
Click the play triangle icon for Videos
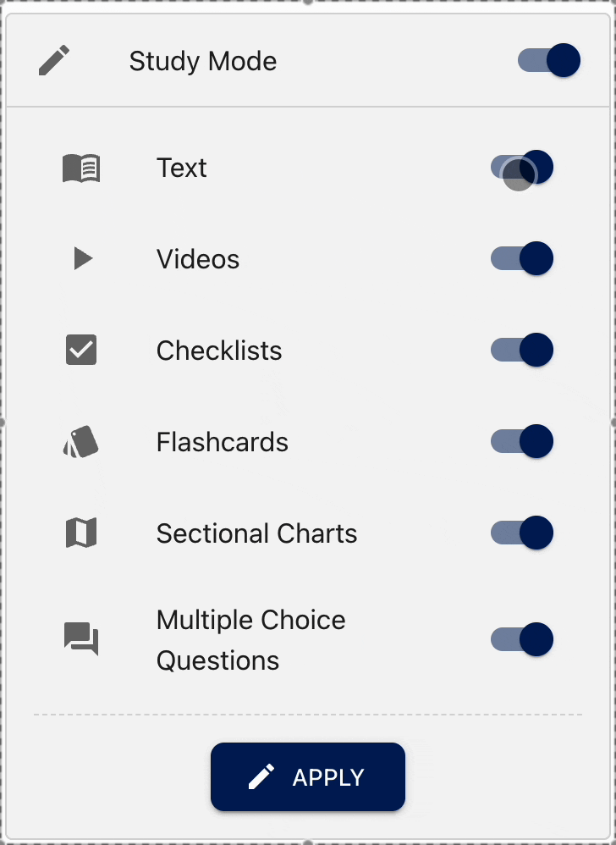click(83, 259)
